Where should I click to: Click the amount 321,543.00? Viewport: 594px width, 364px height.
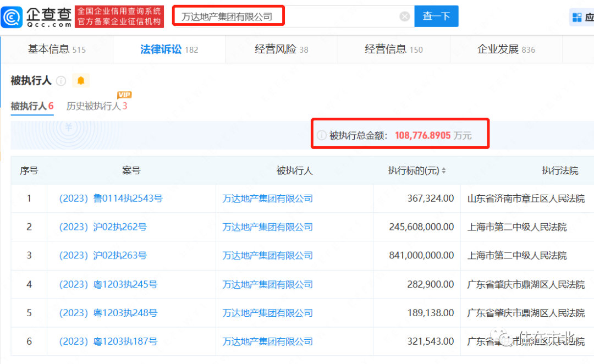tap(430, 341)
